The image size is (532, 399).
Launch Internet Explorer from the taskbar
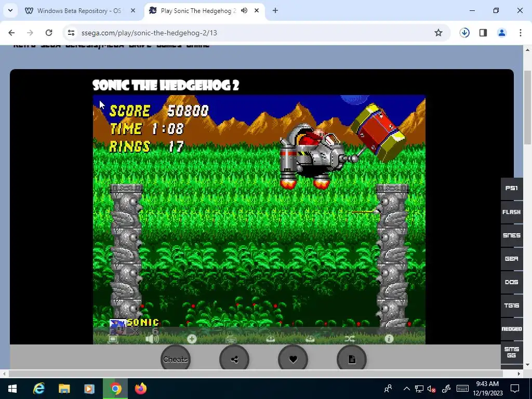(38, 389)
